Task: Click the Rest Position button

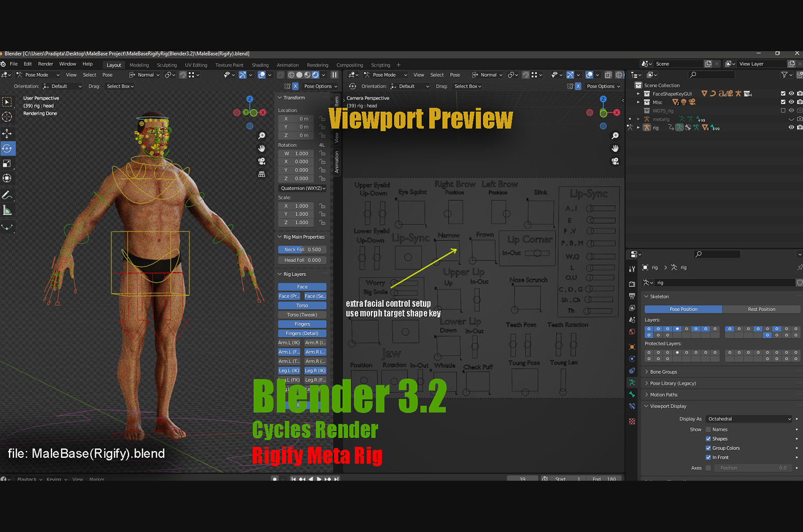Action: tap(761, 309)
